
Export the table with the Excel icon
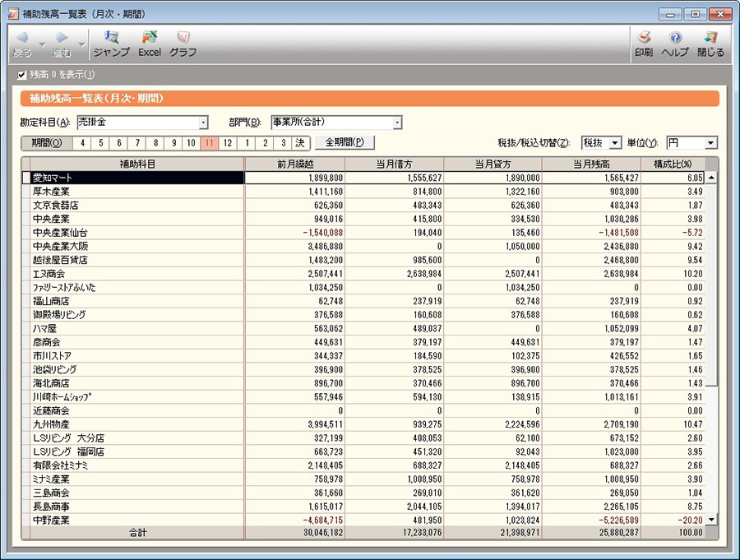click(150, 44)
